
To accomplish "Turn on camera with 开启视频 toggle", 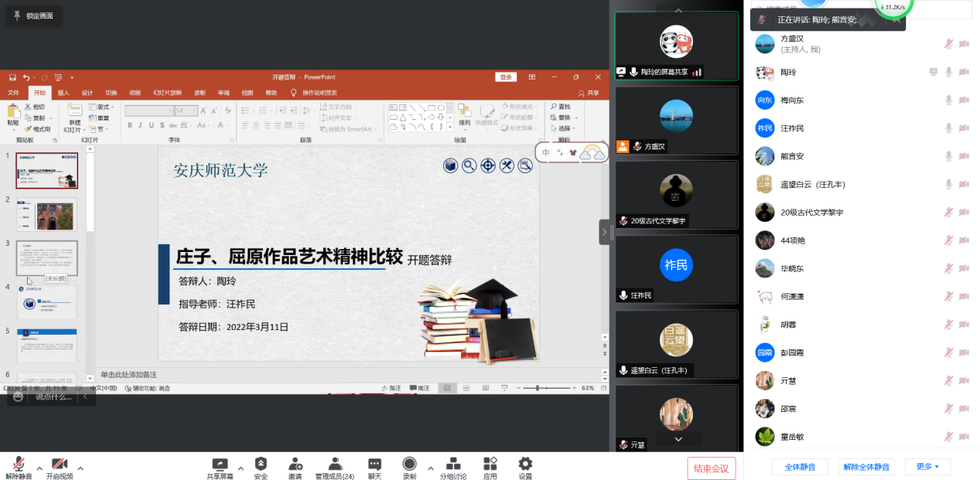I will 60,464.
